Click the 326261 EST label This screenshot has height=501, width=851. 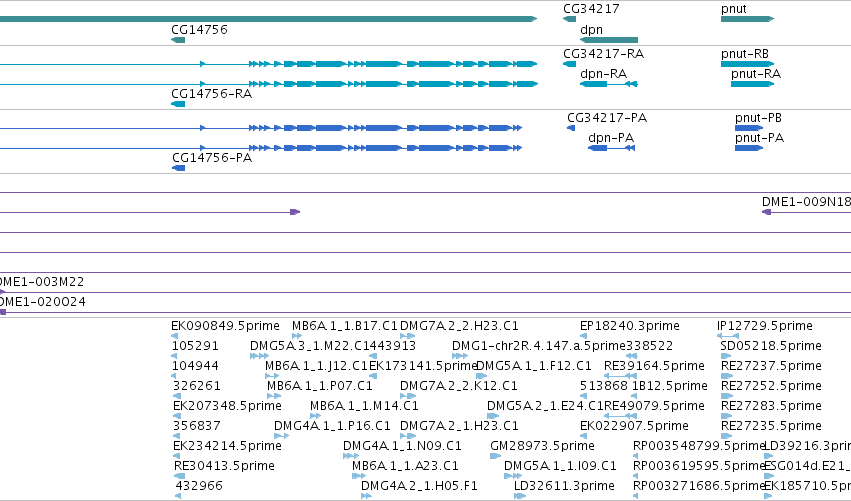(197, 386)
